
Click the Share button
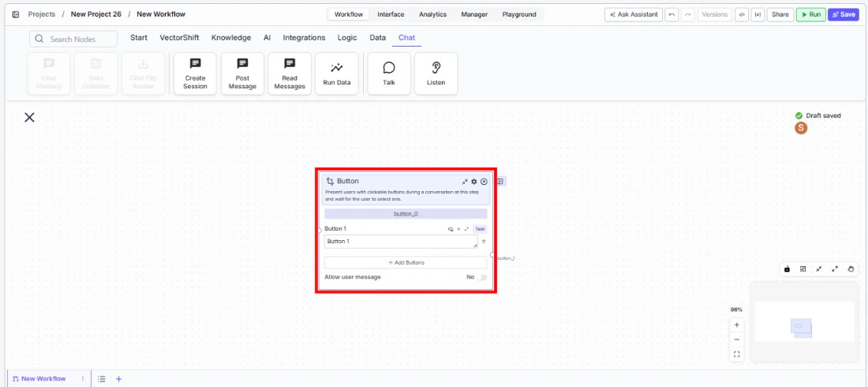tap(780, 14)
